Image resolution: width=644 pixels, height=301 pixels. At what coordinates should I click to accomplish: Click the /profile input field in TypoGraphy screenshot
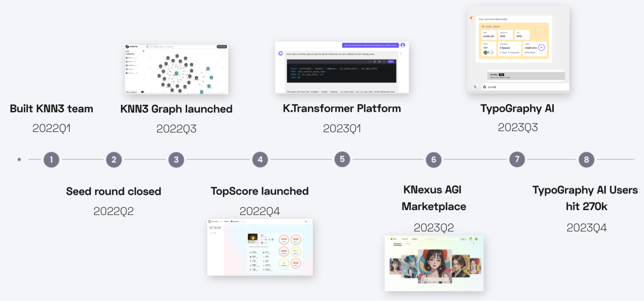[x=525, y=87]
